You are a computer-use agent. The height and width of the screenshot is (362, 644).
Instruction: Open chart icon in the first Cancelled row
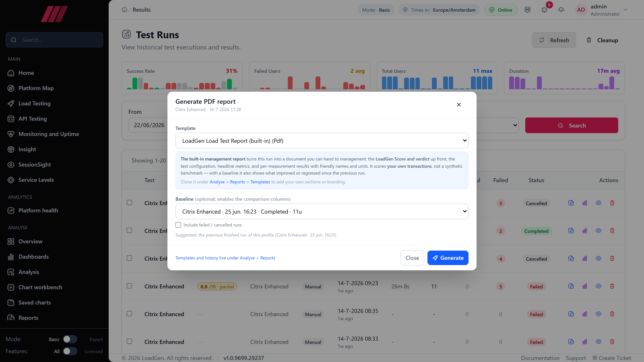585,203
